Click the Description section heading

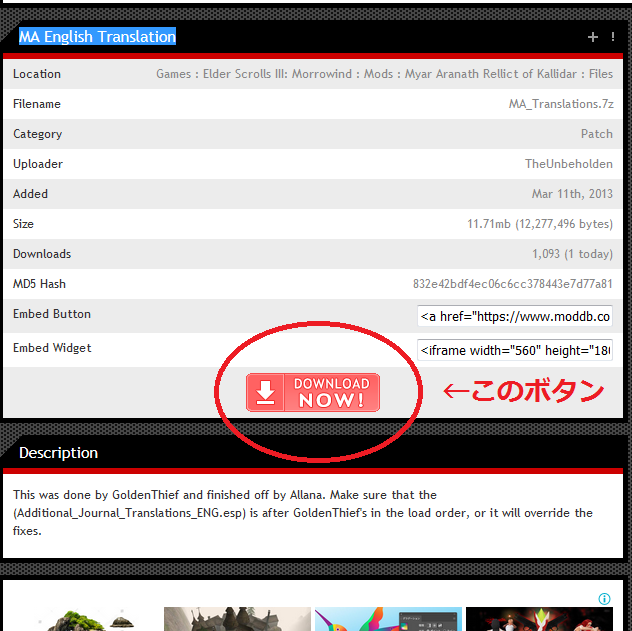coord(58,453)
